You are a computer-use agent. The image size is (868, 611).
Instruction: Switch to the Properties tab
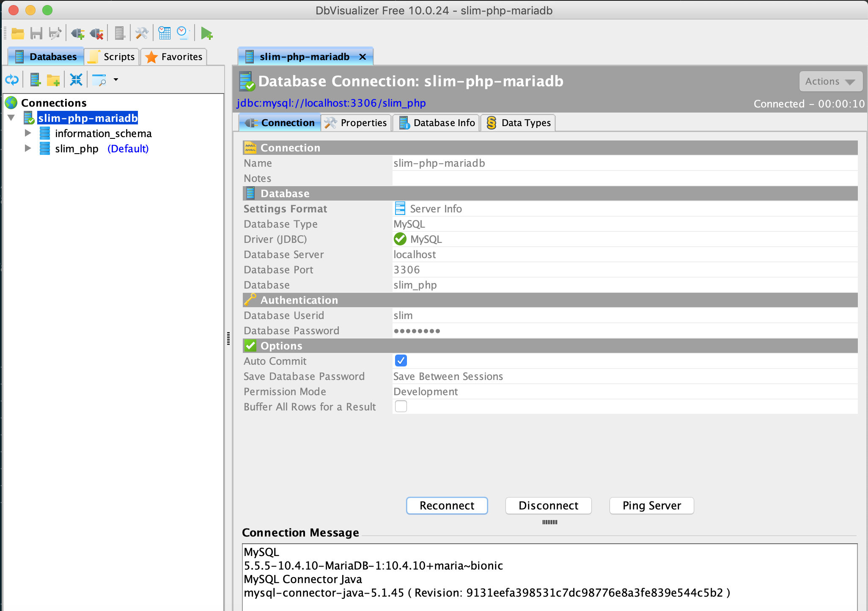pyautogui.click(x=356, y=123)
